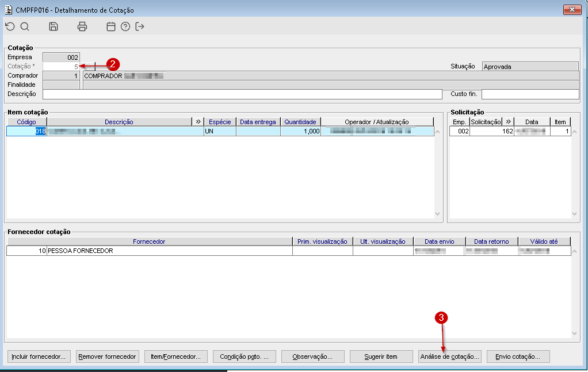Open the calendar toolbar icon
588x372 pixels.
point(110,26)
